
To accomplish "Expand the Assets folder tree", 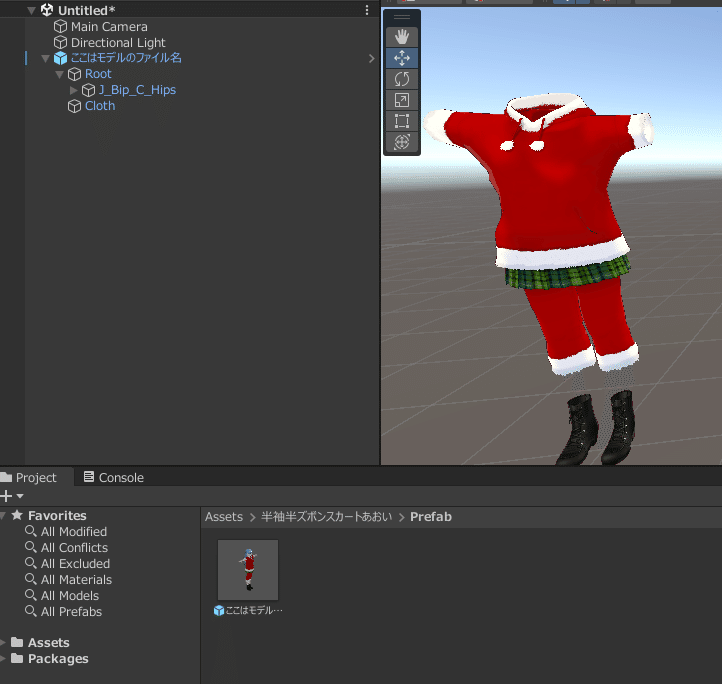I will point(3,643).
